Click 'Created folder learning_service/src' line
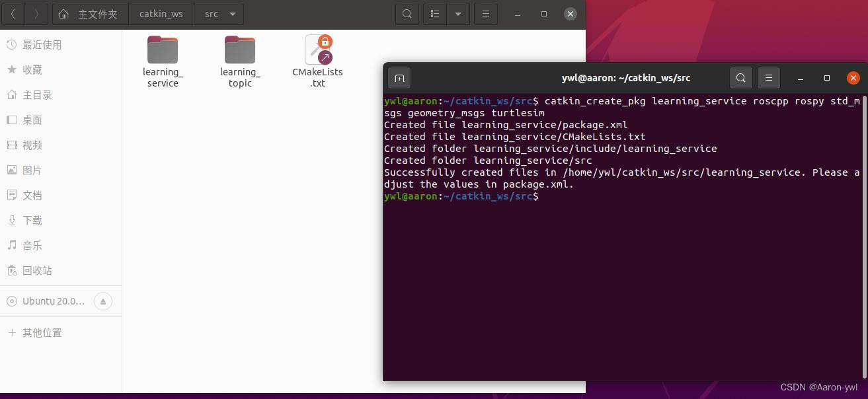This screenshot has height=399, width=868. click(488, 161)
